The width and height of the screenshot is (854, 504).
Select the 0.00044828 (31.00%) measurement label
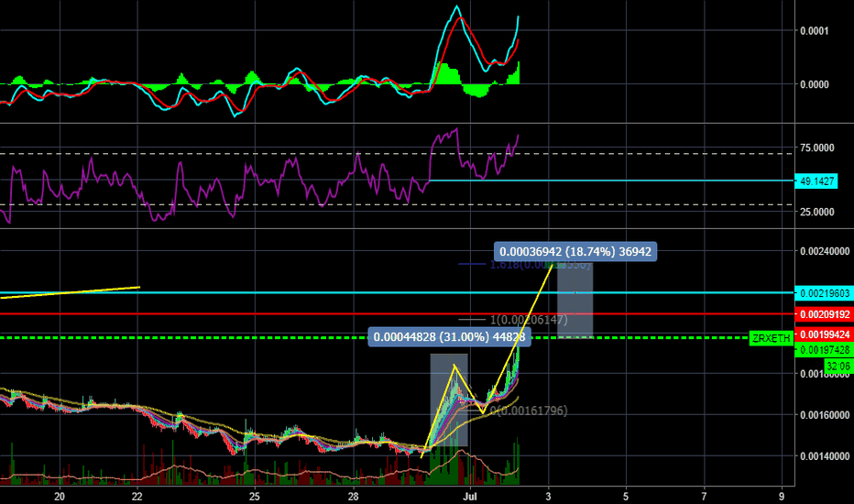[x=449, y=337]
